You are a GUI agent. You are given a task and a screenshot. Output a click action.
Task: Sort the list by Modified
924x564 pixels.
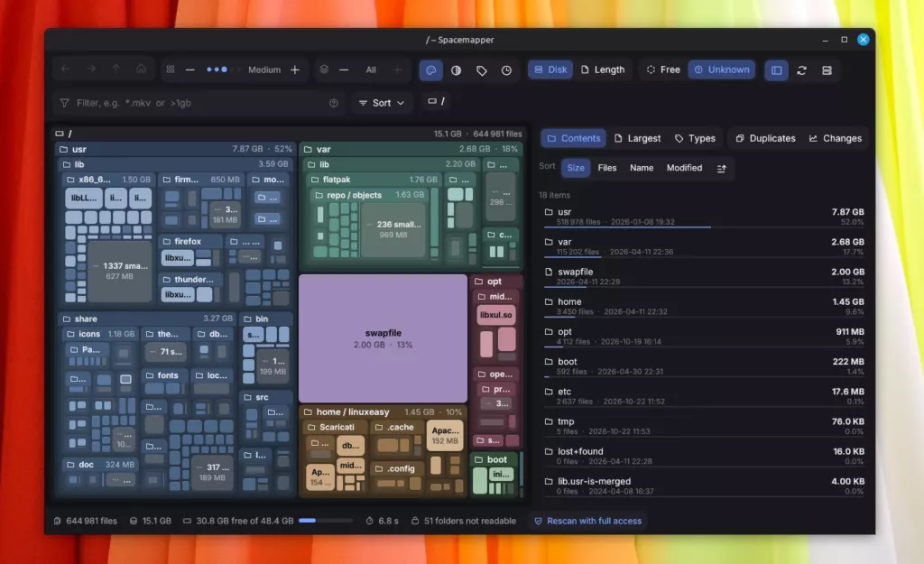(x=684, y=168)
